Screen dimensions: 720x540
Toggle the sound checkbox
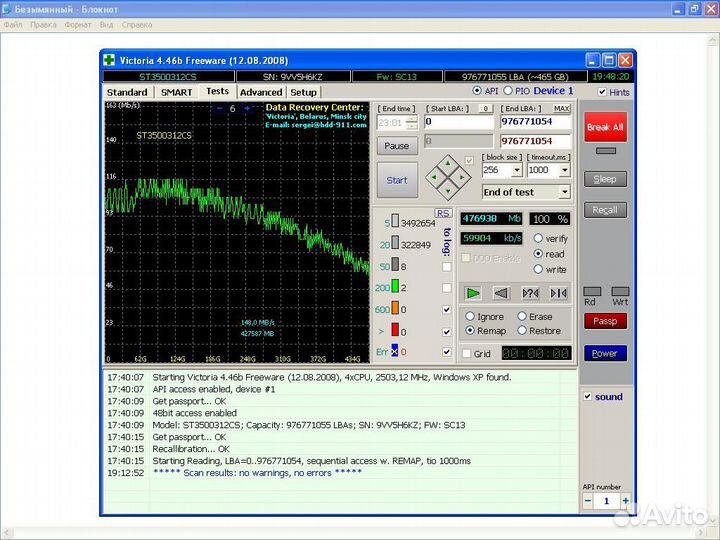pyautogui.click(x=588, y=397)
